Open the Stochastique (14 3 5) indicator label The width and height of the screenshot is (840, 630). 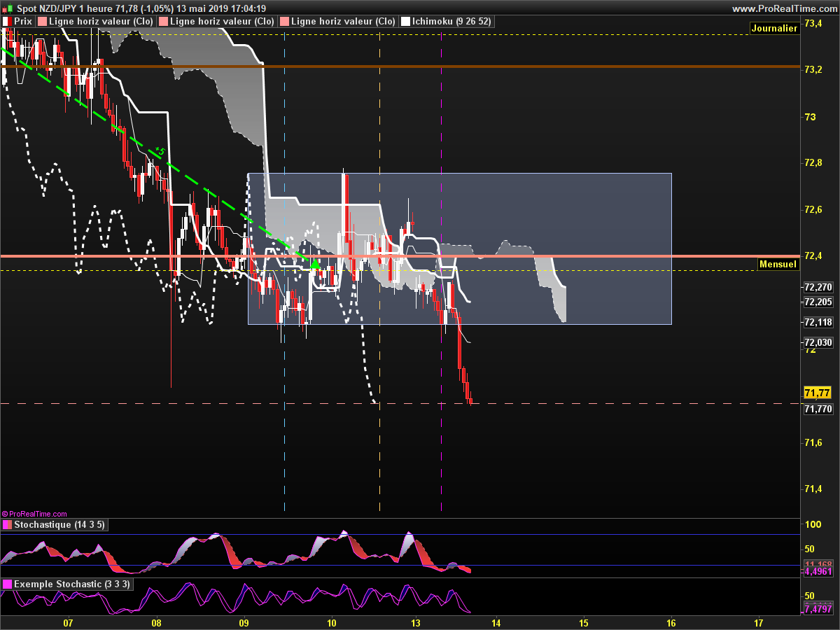tap(59, 525)
